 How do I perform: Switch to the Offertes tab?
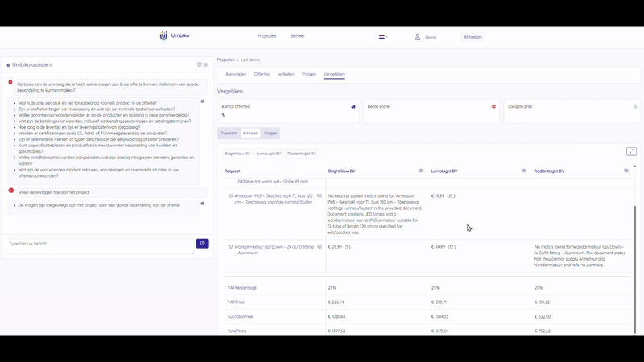[262, 74]
